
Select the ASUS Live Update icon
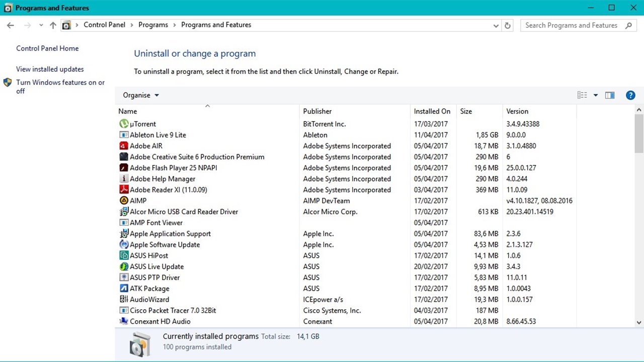124,266
